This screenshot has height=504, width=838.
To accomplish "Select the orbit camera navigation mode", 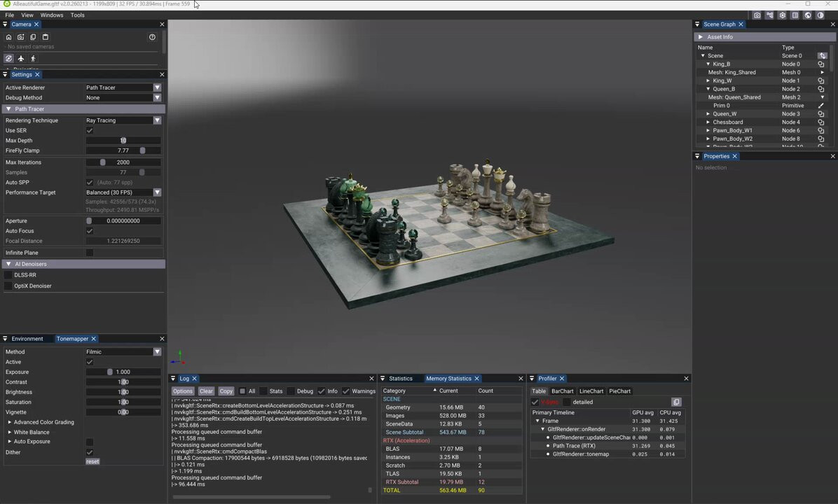I will [x=8, y=59].
